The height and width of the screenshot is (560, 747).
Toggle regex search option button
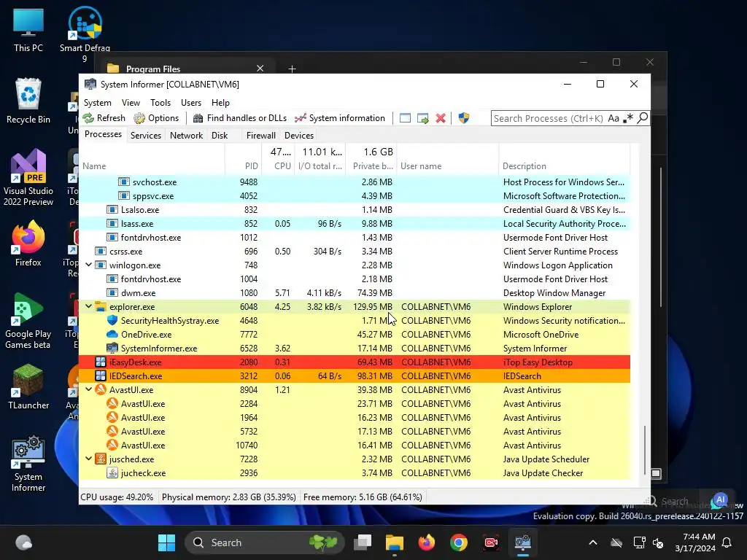coord(628,118)
